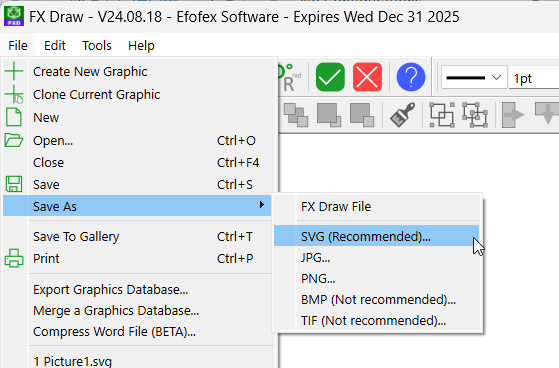Click the bring to front icon
The width and height of the screenshot is (559, 368).
(x=329, y=115)
